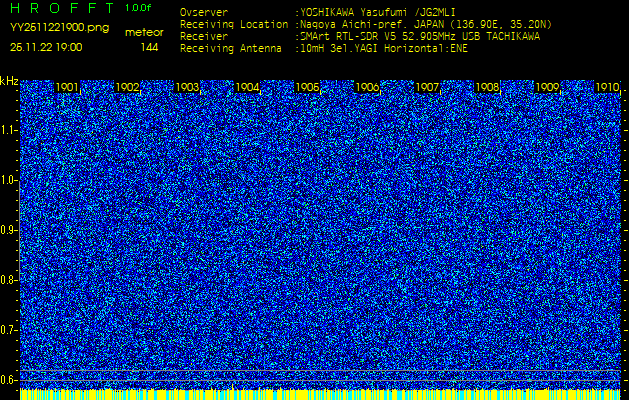Click the SMArt RTL-SDR V5 receiver value
Viewport: 629px width, 400px height.
click(420, 37)
